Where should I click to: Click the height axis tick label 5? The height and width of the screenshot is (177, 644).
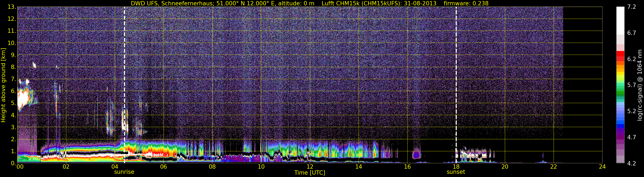click(x=13, y=103)
